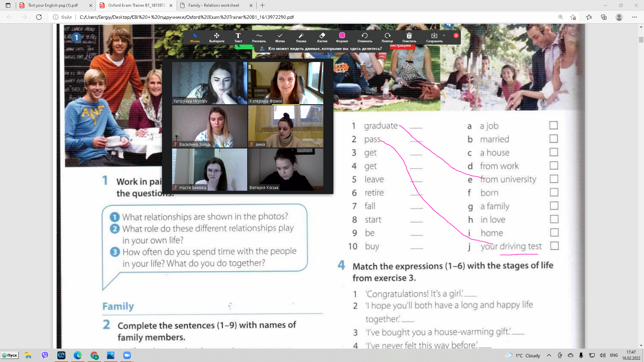The width and height of the screenshot is (644, 362).
Task: Open the 'Family - Relations worksheet' tab
Action: coord(214,5)
